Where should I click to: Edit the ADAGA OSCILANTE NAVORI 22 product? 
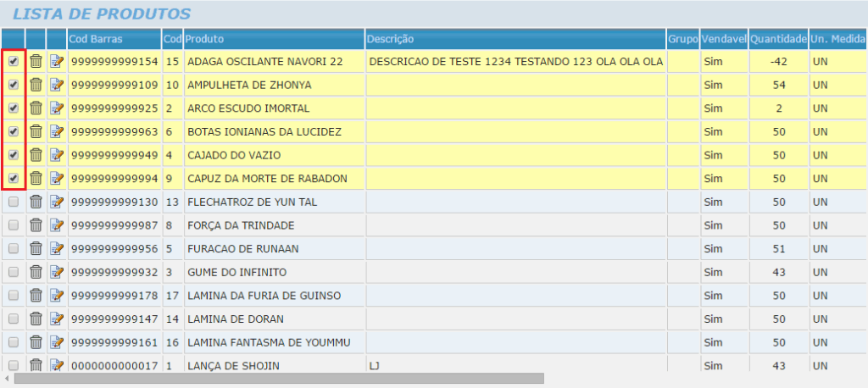tap(57, 62)
